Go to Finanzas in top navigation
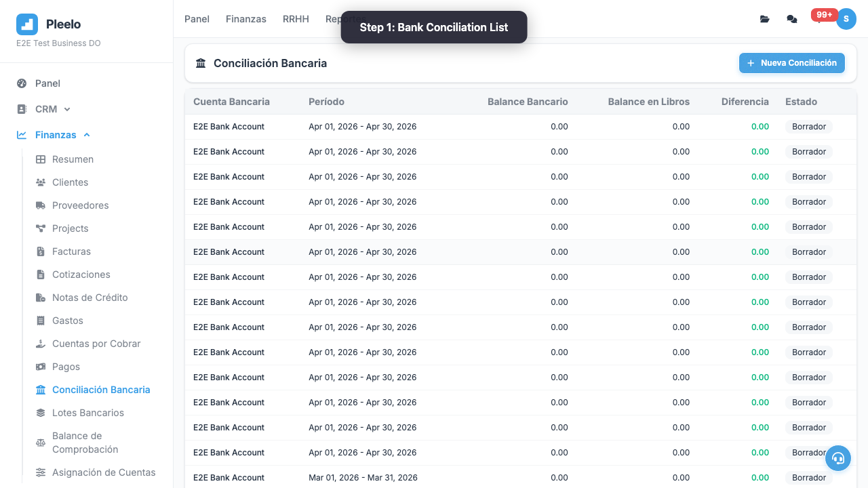Screen dimensions: 868x488 pyautogui.click(x=246, y=19)
